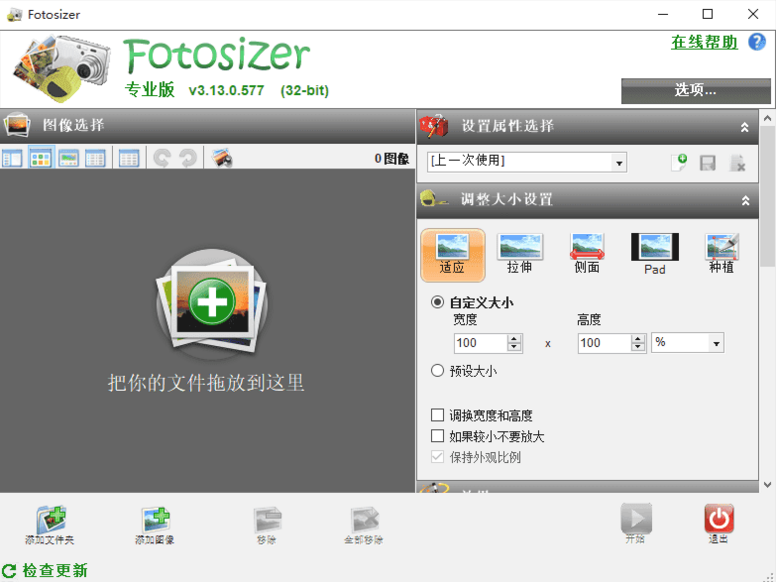Image resolution: width=776 pixels, height=582 pixels.
Task: Open the 选项... options button
Action: pos(695,90)
